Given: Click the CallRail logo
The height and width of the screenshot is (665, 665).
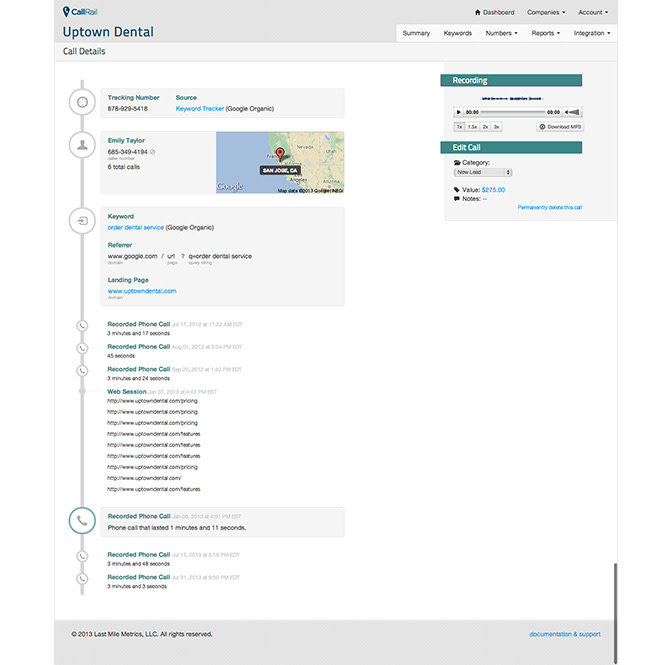Looking at the screenshot, I should coord(80,11).
